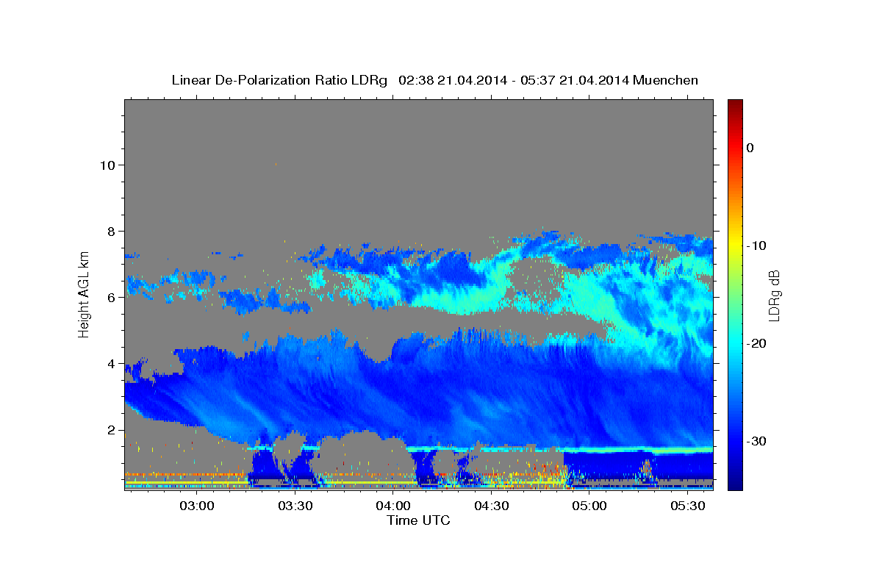Click the dark red top of the colorbar
Viewport: 882px width, 588px height.
click(735, 104)
